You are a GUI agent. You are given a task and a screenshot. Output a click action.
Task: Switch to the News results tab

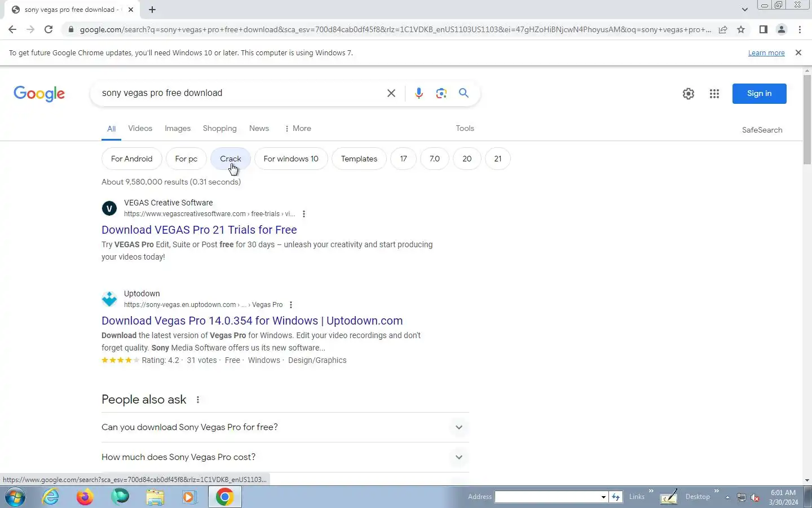point(259,128)
